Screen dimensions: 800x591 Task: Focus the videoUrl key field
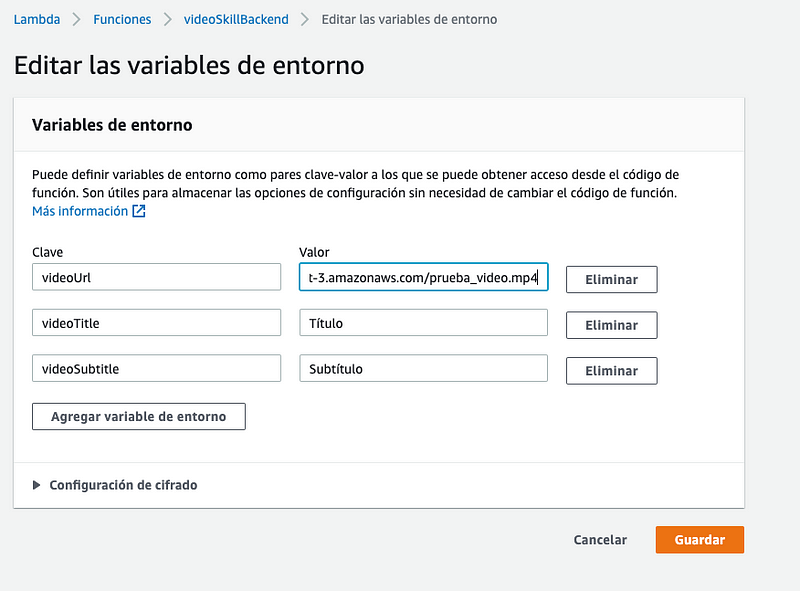pyautogui.click(x=156, y=277)
